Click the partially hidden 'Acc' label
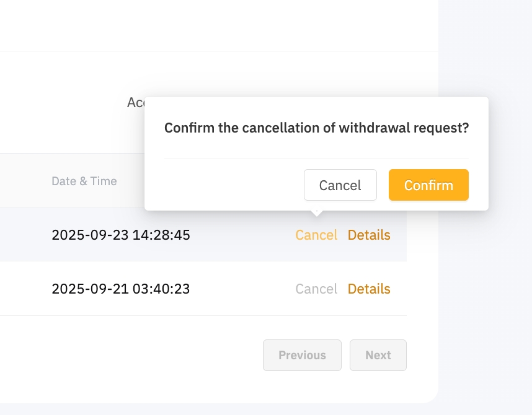The height and width of the screenshot is (415, 532). click(x=135, y=102)
